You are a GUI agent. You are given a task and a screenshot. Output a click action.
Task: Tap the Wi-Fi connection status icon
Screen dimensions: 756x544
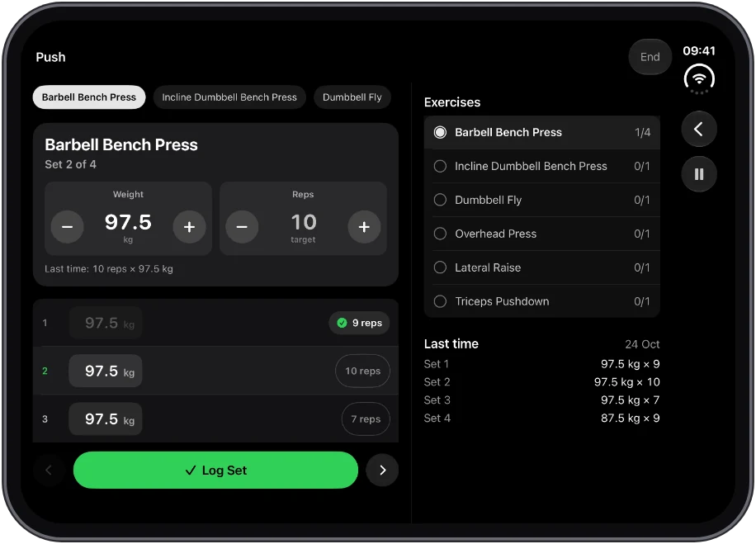pos(699,79)
